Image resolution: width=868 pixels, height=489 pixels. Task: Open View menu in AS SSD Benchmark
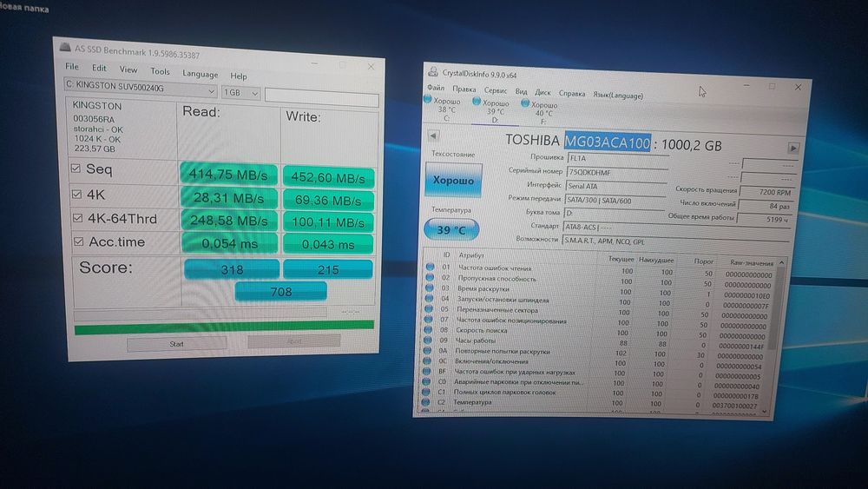click(x=128, y=69)
